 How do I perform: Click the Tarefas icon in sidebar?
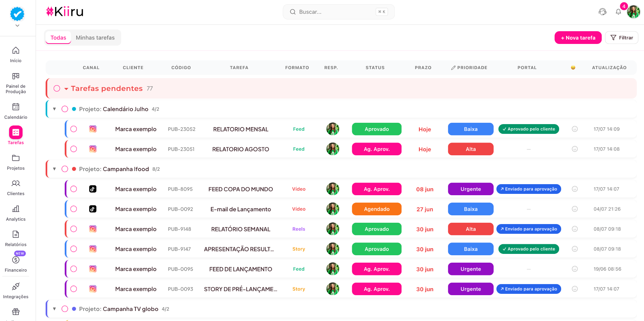click(x=16, y=132)
